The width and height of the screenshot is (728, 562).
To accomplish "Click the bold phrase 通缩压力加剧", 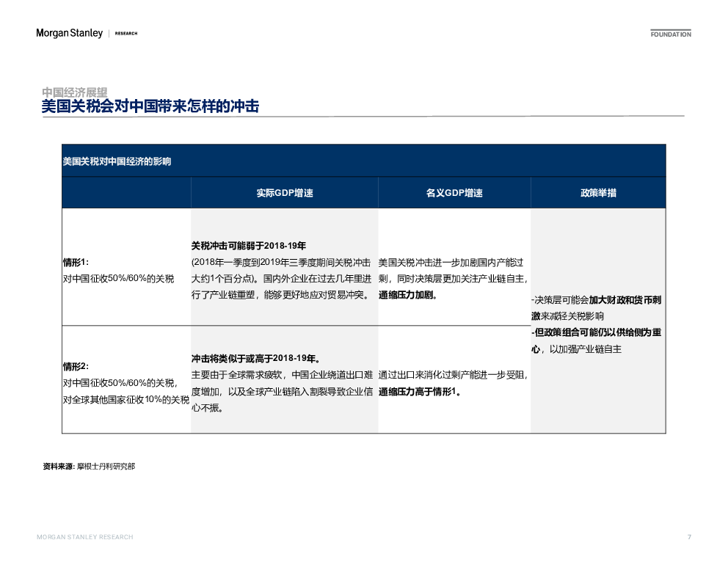I will [x=408, y=295].
